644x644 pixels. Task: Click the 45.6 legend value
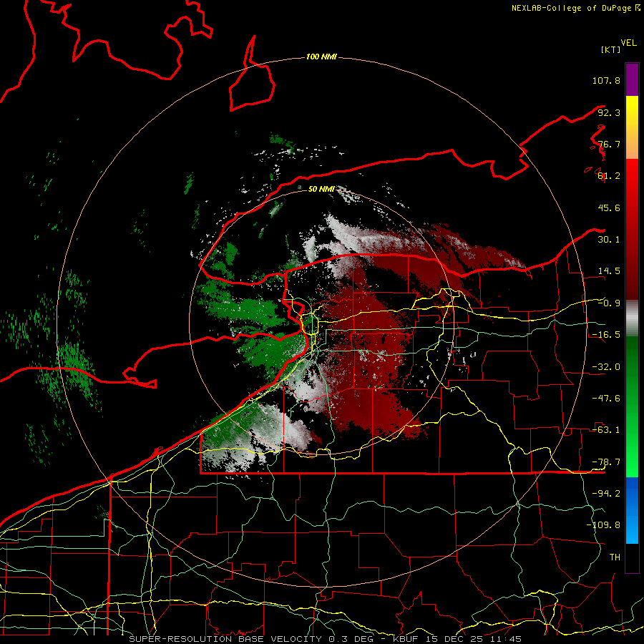(x=609, y=208)
